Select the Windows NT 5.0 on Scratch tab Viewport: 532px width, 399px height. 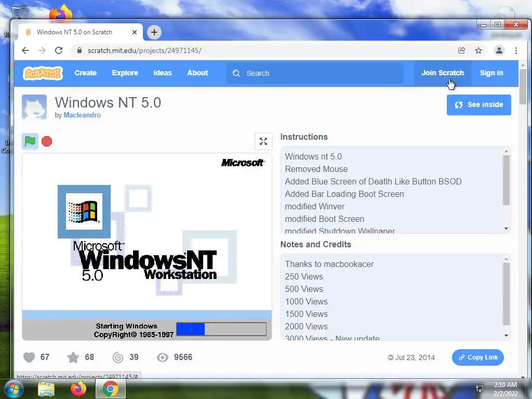tap(81, 32)
